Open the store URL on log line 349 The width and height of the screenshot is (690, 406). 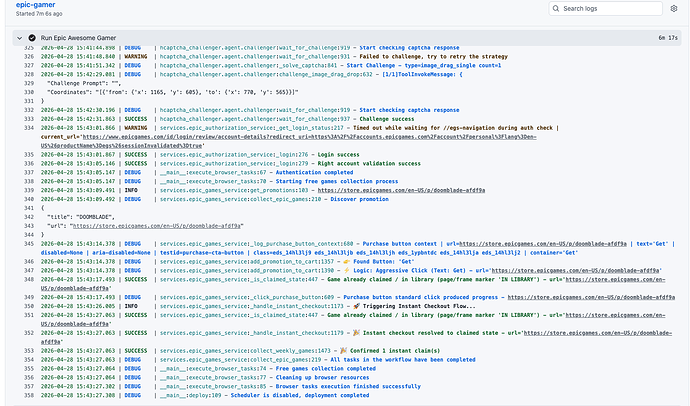(x=591, y=297)
